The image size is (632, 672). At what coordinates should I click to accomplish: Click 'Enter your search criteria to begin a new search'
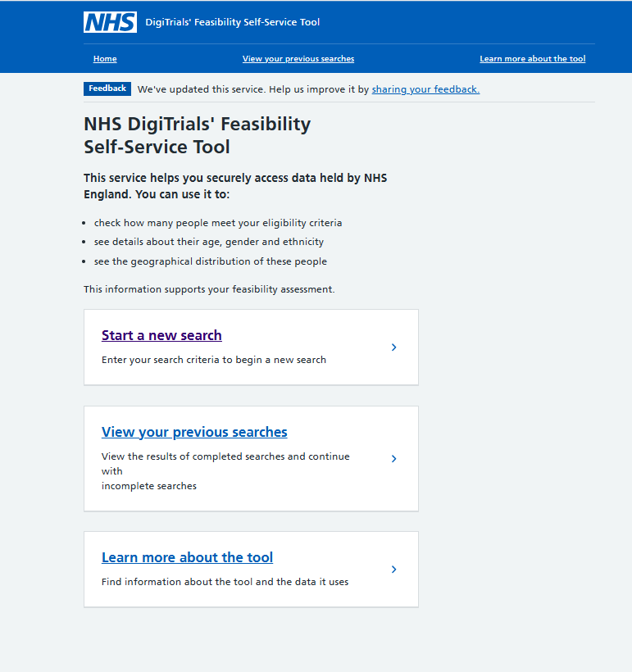213,360
